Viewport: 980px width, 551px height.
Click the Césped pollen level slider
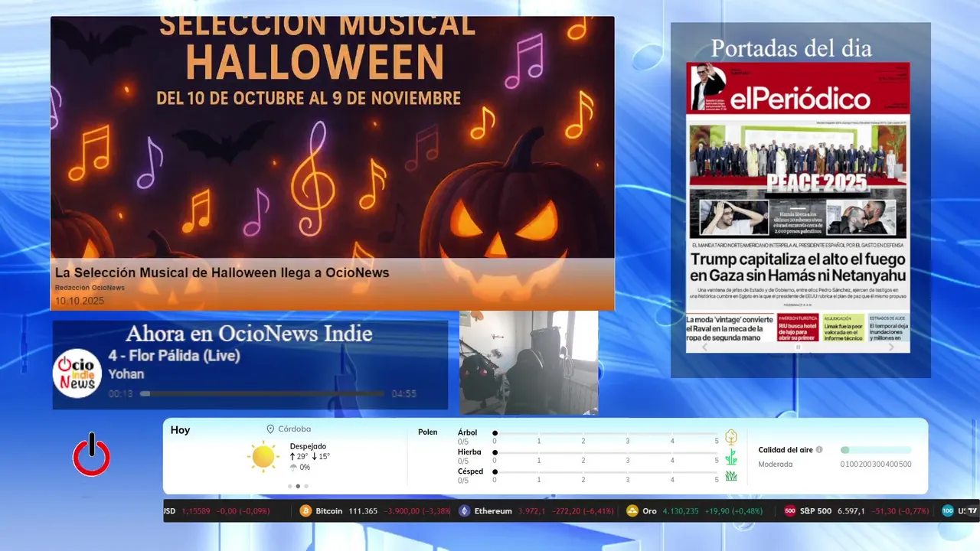point(606,472)
